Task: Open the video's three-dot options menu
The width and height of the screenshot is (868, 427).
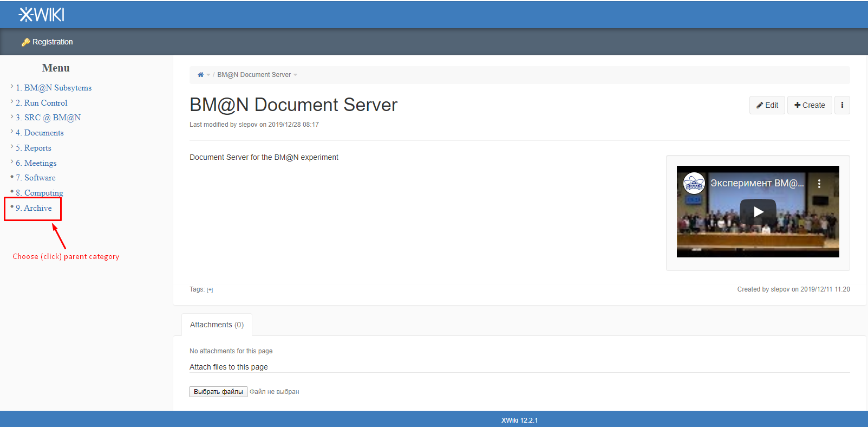Action: click(x=819, y=184)
